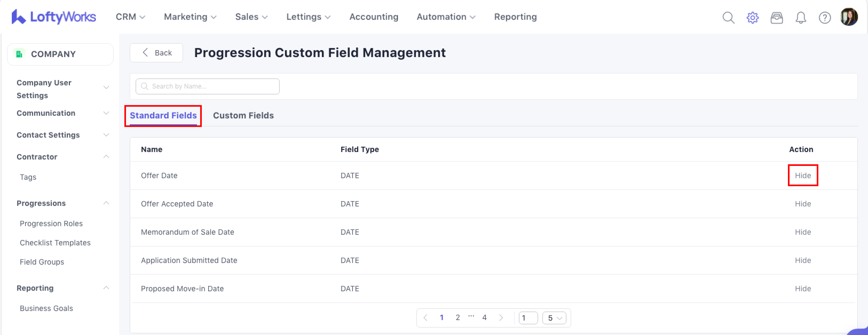Click the green Company building icon
Viewport: 868px width, 335px height.
pos(19,54)
